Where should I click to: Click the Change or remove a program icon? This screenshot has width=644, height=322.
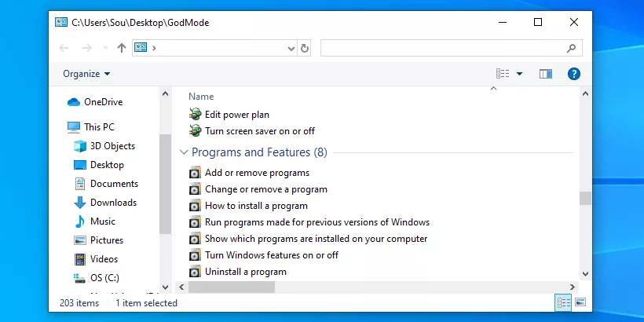pyautogui.click(x=195, y=189)
